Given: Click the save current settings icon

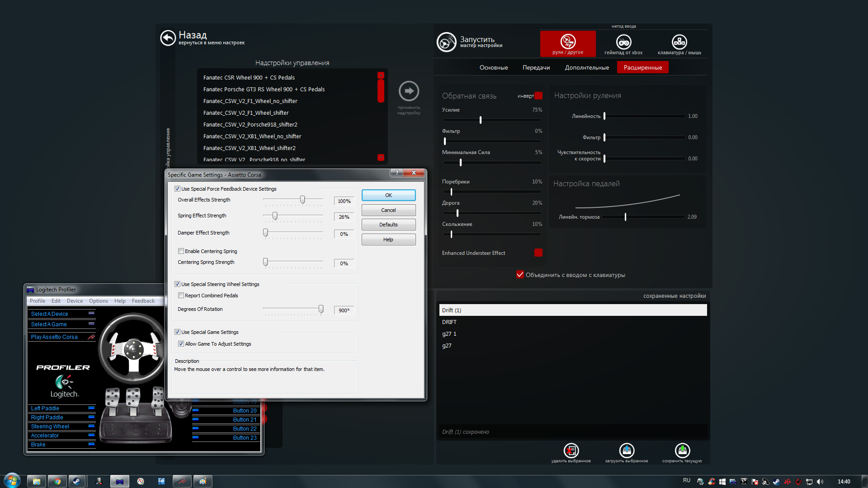Looking at the screenshot, I should (682, 450).
